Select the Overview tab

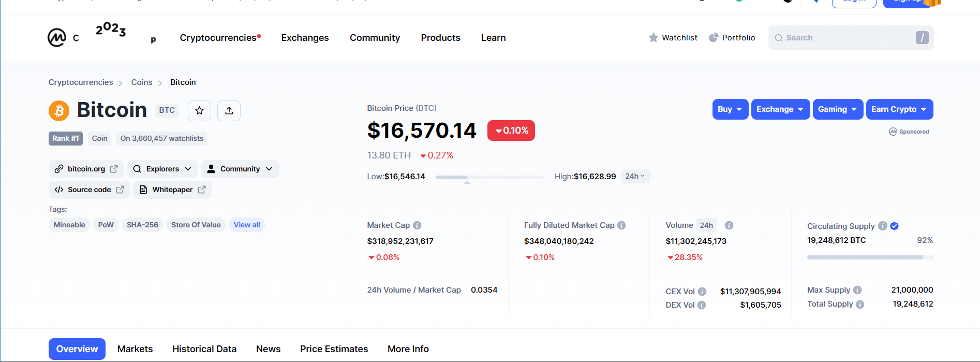pyautogui.click(x=77, y=349)
